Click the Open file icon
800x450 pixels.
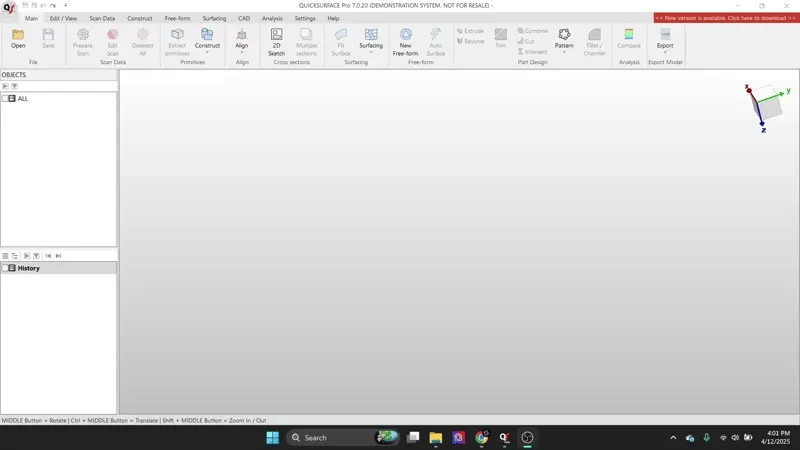(x=18, y=38)
